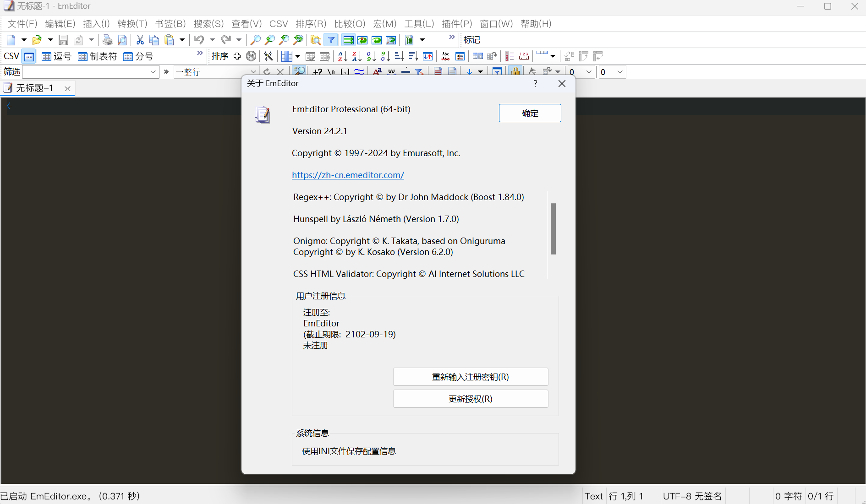
Task: Click the Redo arrow icon
Action: [x=226, y=40]
